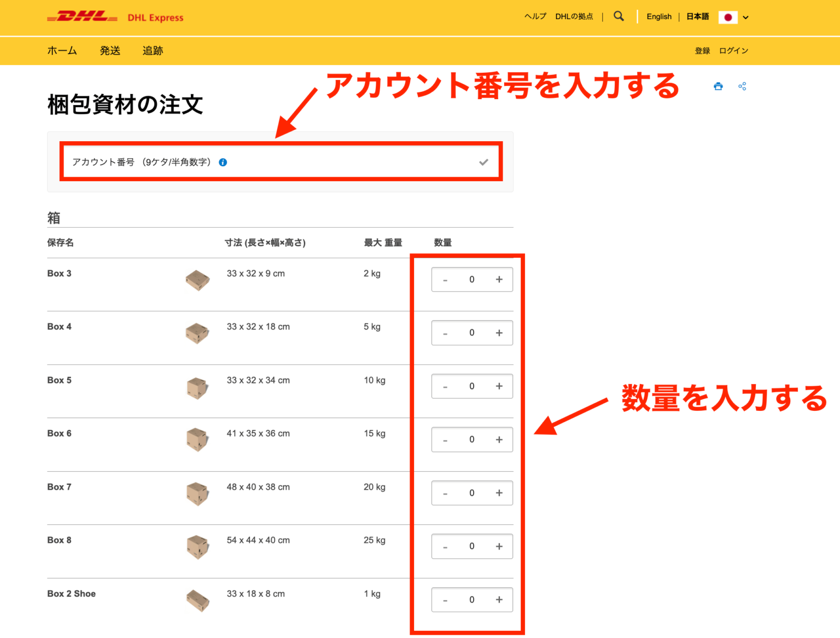The height and width of the screenshot is (638, 840).
Task: Open the print dialog icon
Action: pyautogui.click(x=717, y=86)
